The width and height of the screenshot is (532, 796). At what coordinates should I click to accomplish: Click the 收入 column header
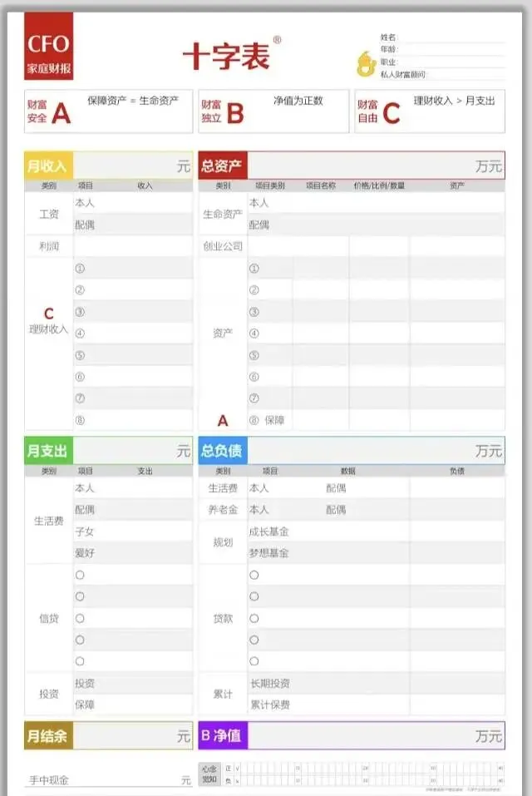point(145,185)
